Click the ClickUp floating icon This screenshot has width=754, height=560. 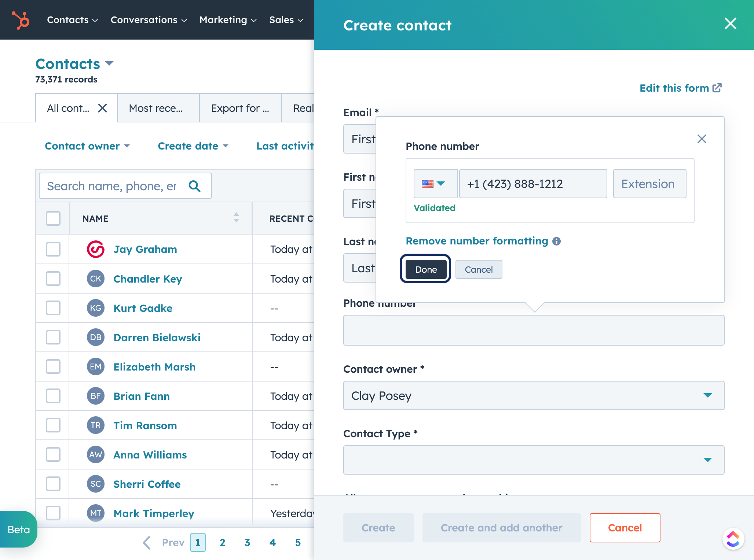(733, 539)
